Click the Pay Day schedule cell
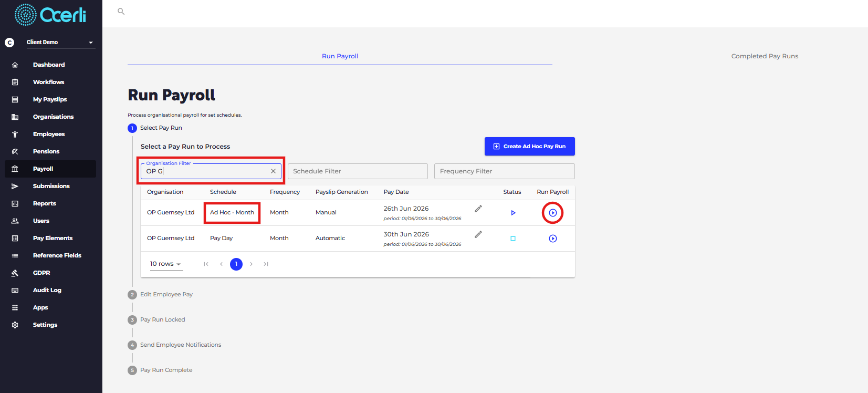This screenshot has width=868, height=393. 221,238
